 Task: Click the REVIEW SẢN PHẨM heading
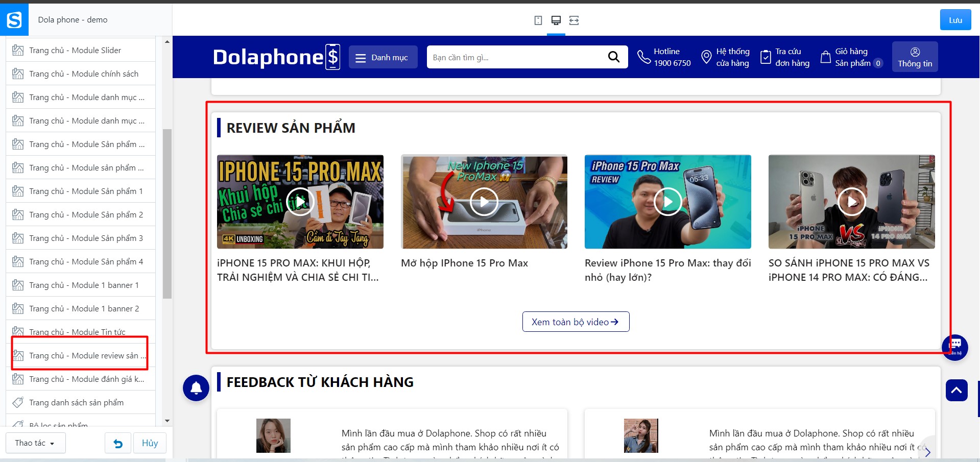291,128
